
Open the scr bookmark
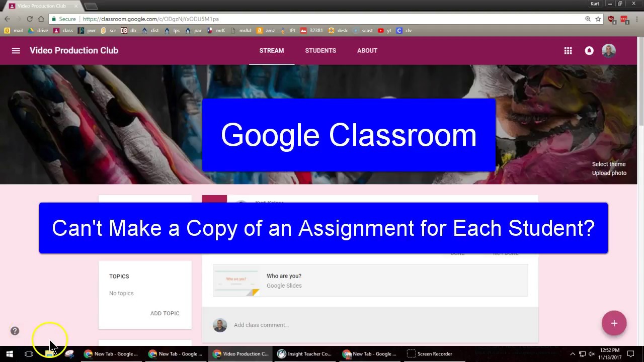[x=108, y=30]
